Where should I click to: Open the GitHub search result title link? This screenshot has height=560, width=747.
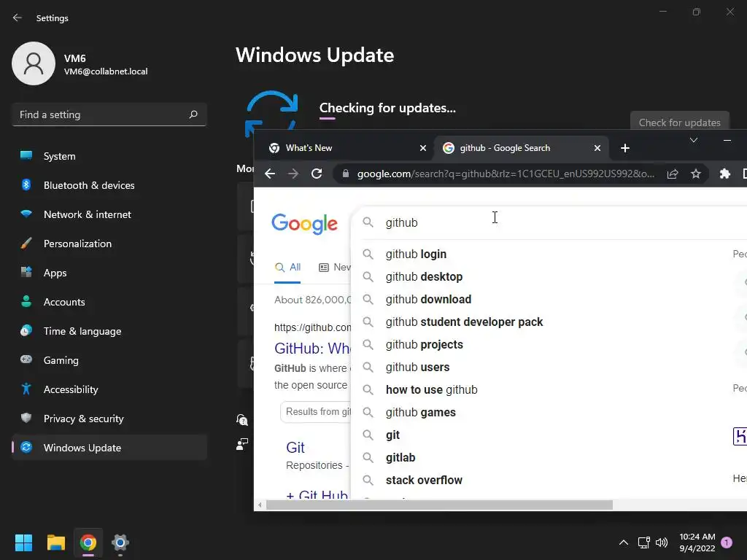pos(312,349)
